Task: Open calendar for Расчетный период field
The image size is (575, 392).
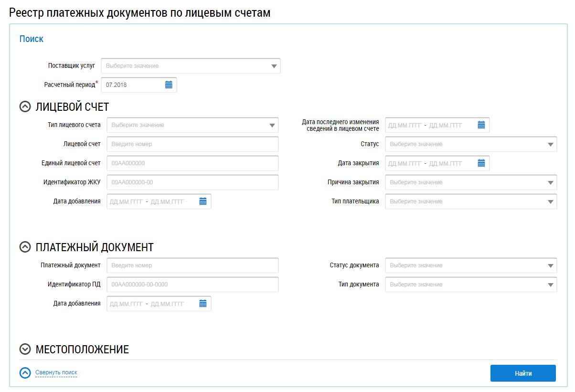Action: tap(169, 85)
